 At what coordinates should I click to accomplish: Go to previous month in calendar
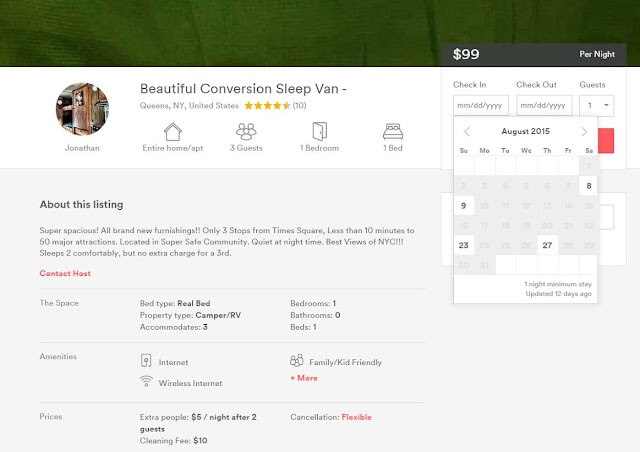point(467,132)
